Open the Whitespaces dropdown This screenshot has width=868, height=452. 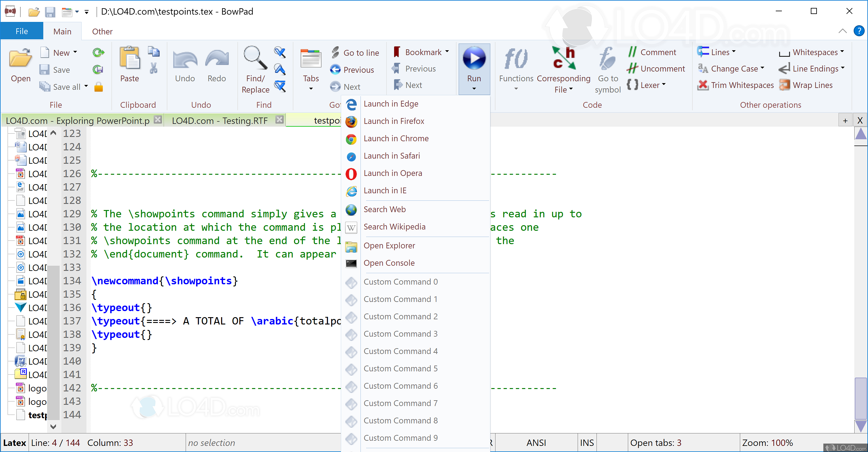811,52
